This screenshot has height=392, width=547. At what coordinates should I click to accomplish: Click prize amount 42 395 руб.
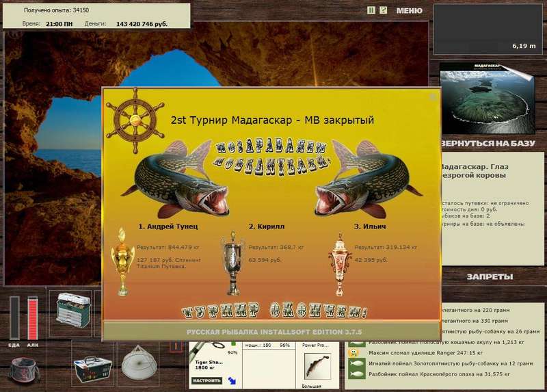coord(371,260)
